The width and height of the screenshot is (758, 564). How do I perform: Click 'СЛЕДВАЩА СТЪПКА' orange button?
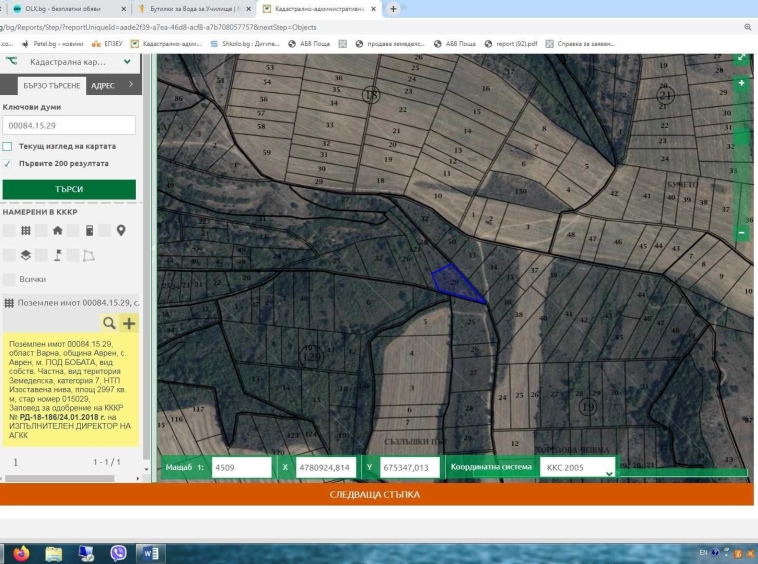point(375,494)
